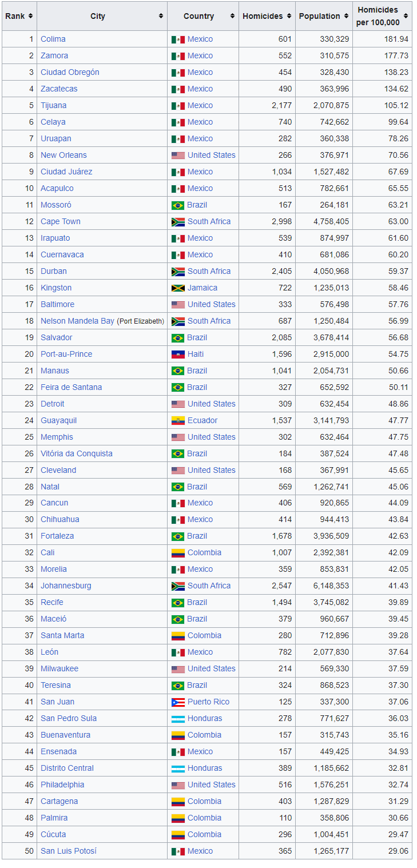Sort table by Population column arrows

click(345, 16)
